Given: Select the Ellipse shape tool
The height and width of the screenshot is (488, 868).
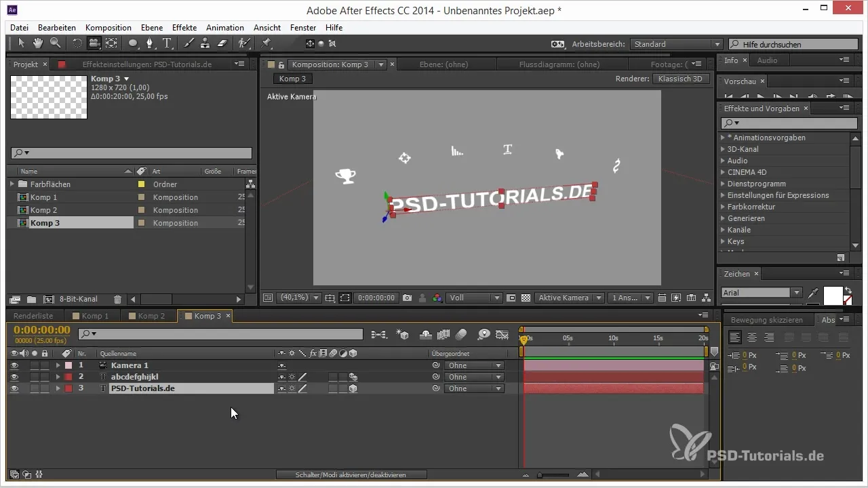Looking at the screenshot, I should 133,43.
